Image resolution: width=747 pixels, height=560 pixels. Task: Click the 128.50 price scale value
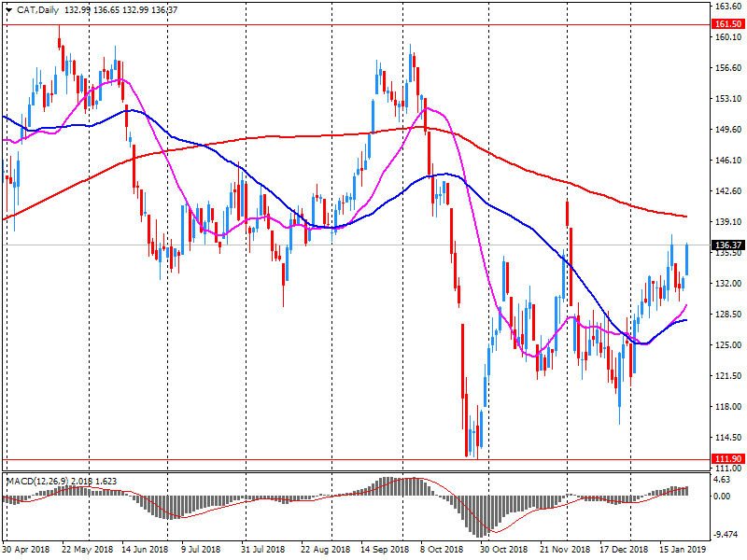728,315
